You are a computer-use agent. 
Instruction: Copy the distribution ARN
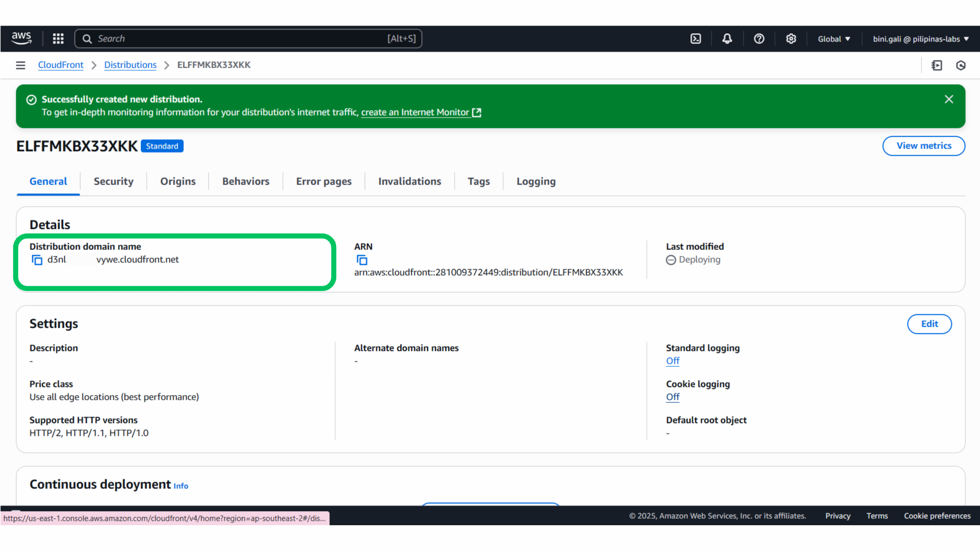[x=362, y=260]
